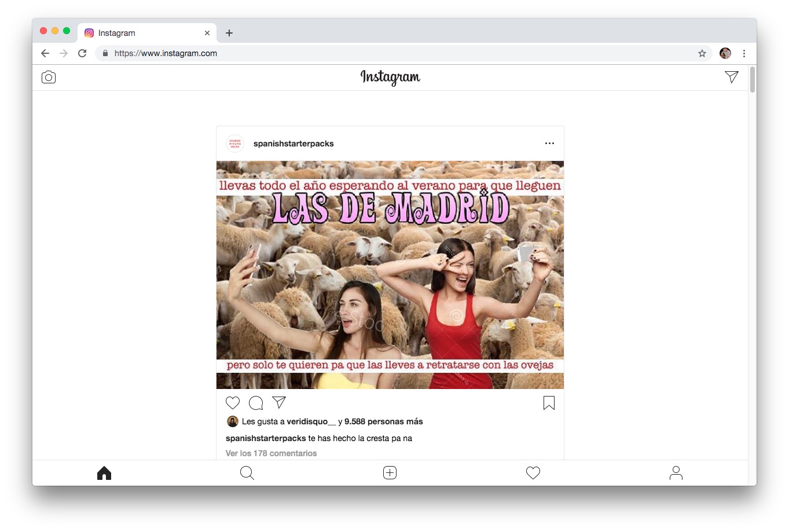This screenshot has width=789, height=532.
Task: Open the Instagram camera icon
Action: [49, 78]
